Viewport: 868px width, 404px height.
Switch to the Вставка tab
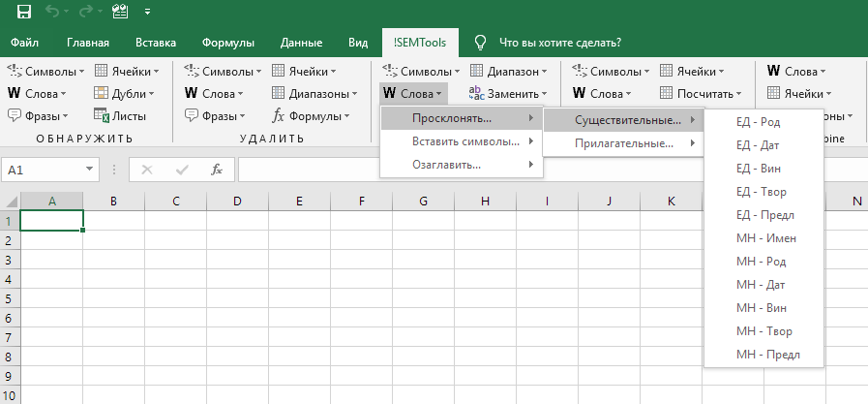(x=156, y=43)
